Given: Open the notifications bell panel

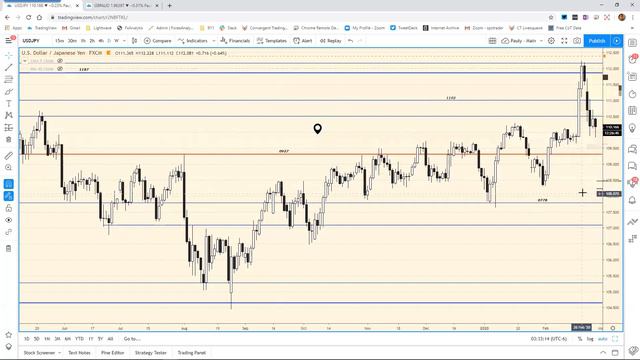Looking at the screenshot, I should [x=632, y=200].
